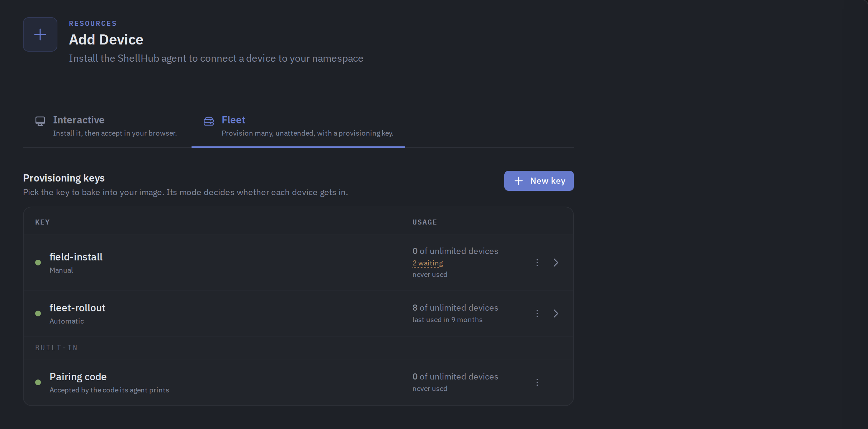Open field-install key options menu
This screenshot has height=429, width=868.
pos(537,263)
